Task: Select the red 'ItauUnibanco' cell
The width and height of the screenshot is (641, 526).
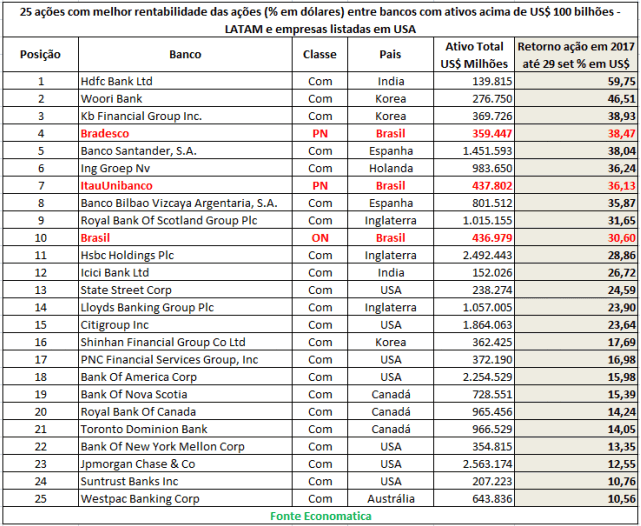Action: point(185,186)
